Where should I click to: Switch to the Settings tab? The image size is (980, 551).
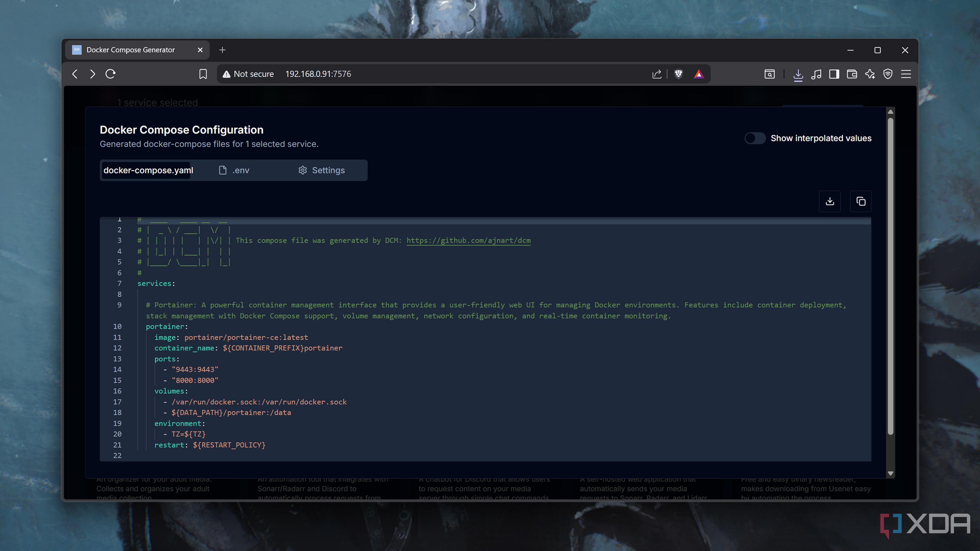click(x=322, y=170)
